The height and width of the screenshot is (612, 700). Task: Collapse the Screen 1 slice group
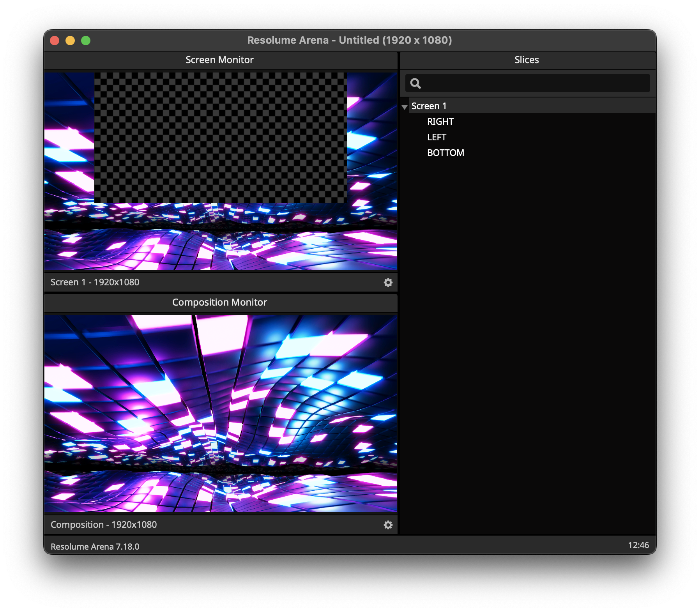click(405, 107)
